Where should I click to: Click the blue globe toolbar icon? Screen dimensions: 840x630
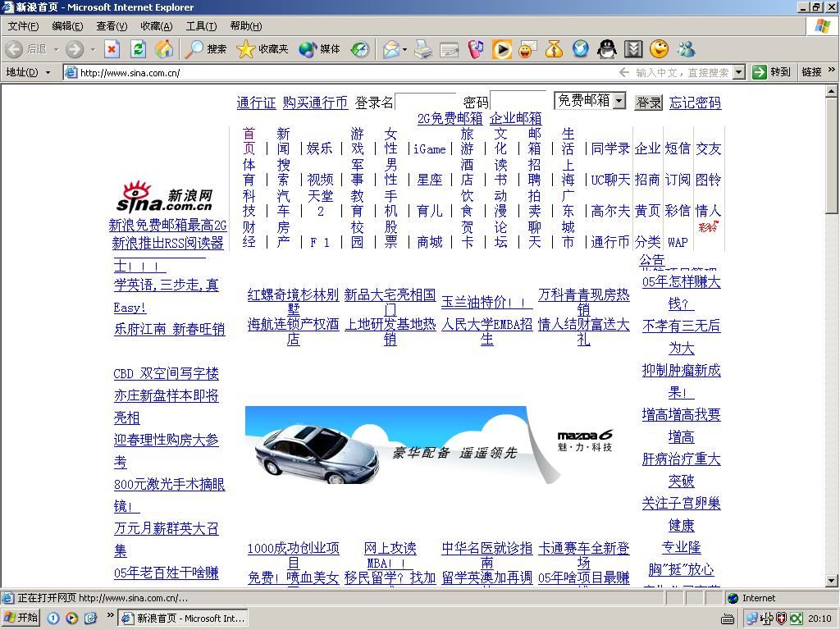point(580,49)
